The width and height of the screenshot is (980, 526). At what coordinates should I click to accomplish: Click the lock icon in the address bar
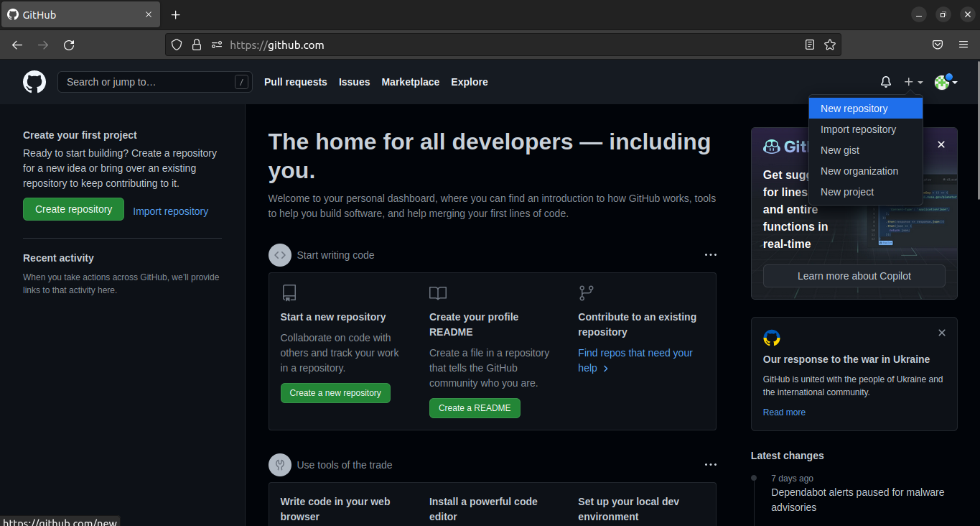tap(197, 45)
